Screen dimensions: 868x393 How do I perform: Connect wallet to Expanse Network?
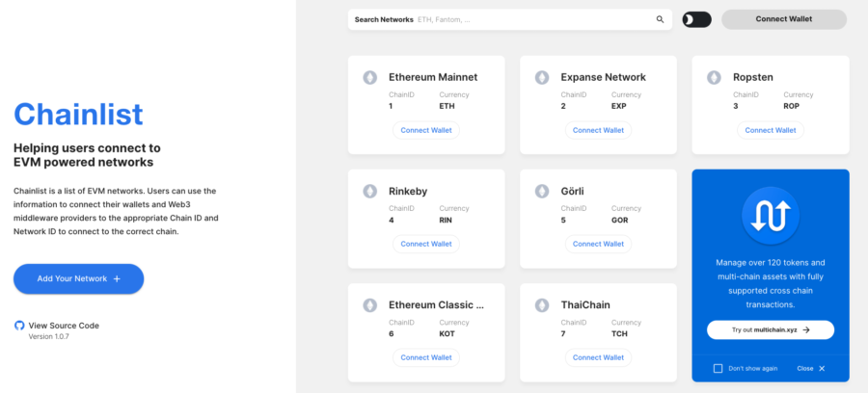click(598, 130)
